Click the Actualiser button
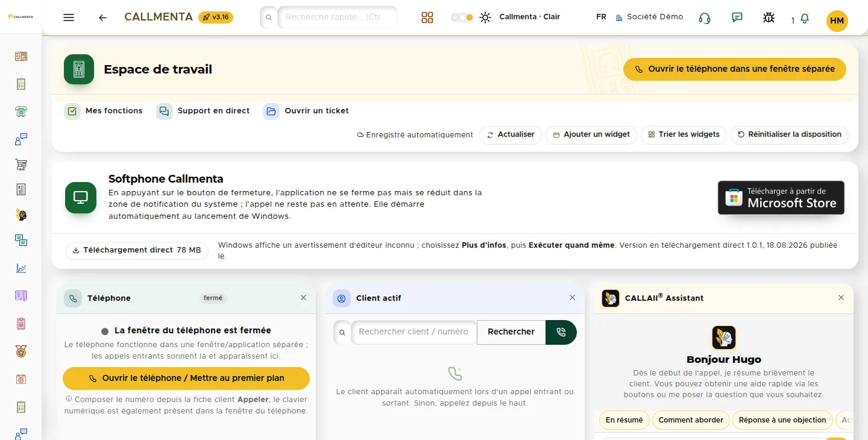Image resolution: width=868 pixels, height=440 pixels. tap(511, 134)
